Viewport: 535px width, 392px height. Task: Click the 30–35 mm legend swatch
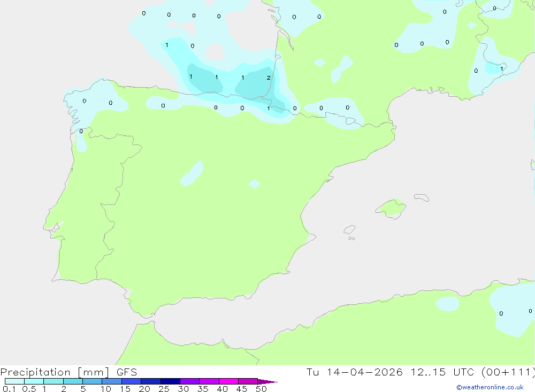pos(190,381)
